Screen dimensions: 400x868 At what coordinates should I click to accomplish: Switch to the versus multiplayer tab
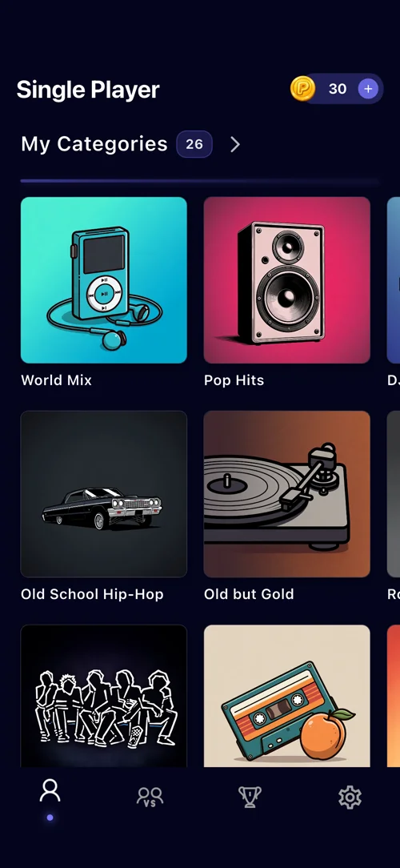[x=150, y=798]
